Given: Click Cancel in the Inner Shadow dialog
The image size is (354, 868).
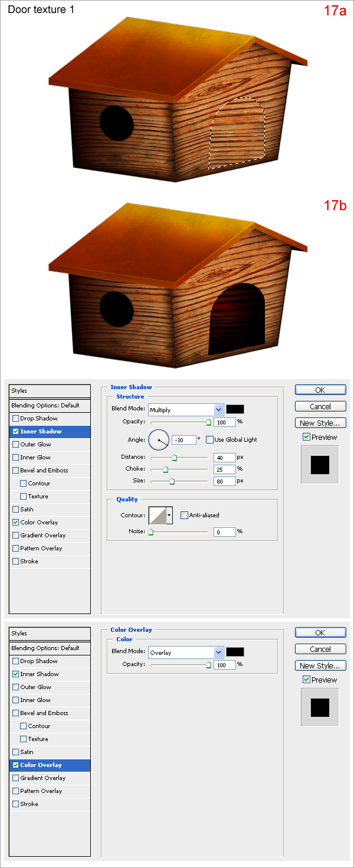Looking at the screenshot, I should click(x=320, y=406).
